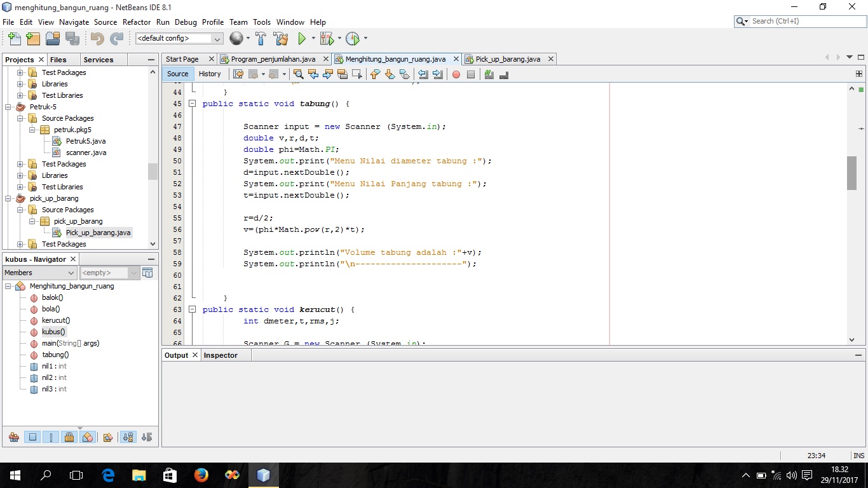Open the Refactor menu

pyautogui.click(x=136, y=22)
